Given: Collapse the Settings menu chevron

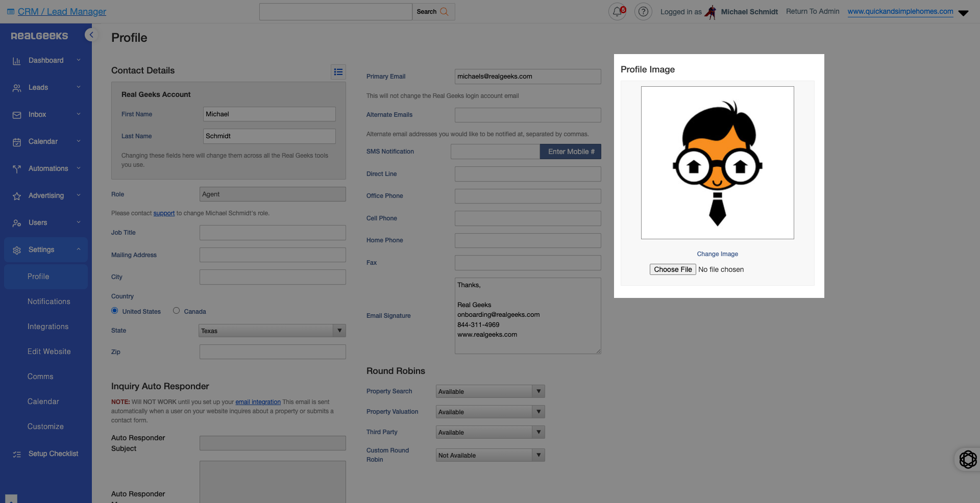Looking at the screenshot, I should click(79, 249).
